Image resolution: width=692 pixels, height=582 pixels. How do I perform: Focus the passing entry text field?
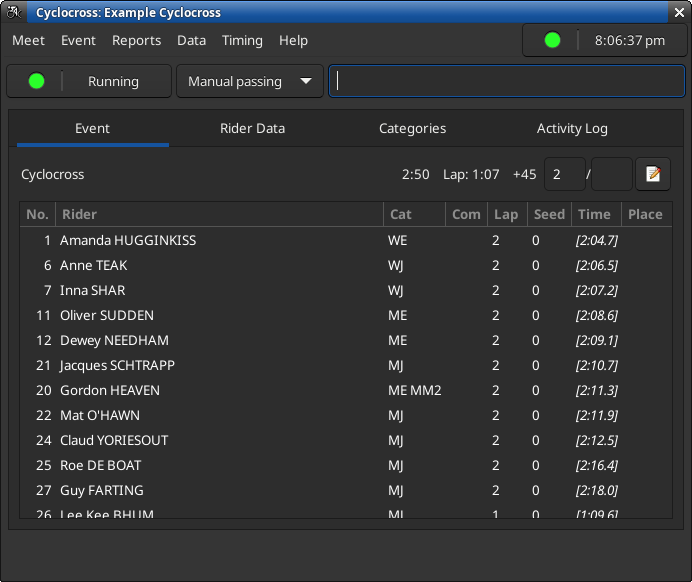pyautogui.click(x=507, y=81)
